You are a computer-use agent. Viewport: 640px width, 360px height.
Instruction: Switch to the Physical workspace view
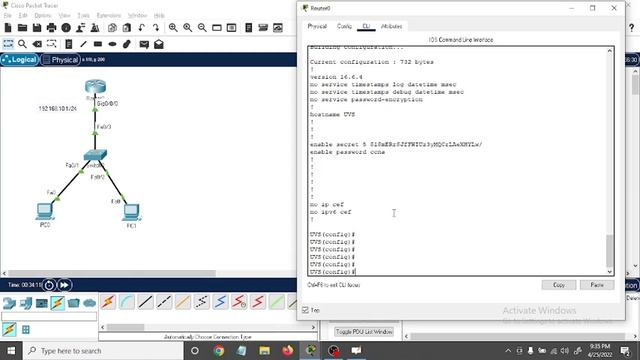(60, 60)
